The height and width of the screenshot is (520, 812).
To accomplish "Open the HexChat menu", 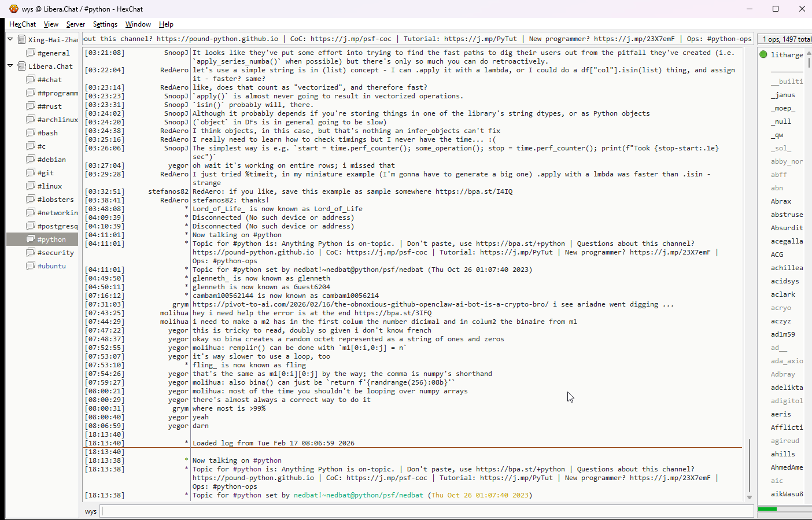I will point(23,24).
